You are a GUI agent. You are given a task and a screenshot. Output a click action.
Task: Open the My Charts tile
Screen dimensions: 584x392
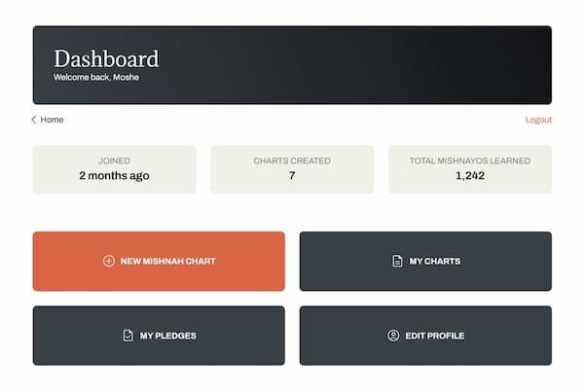(425, 261)
